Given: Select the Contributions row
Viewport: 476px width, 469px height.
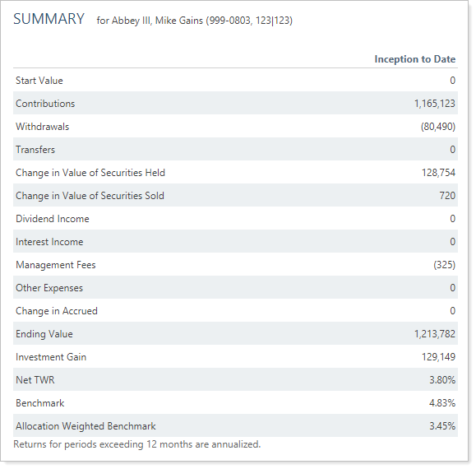Looking at the screenshot, I should pyautogui.click(x=235, y=104).
